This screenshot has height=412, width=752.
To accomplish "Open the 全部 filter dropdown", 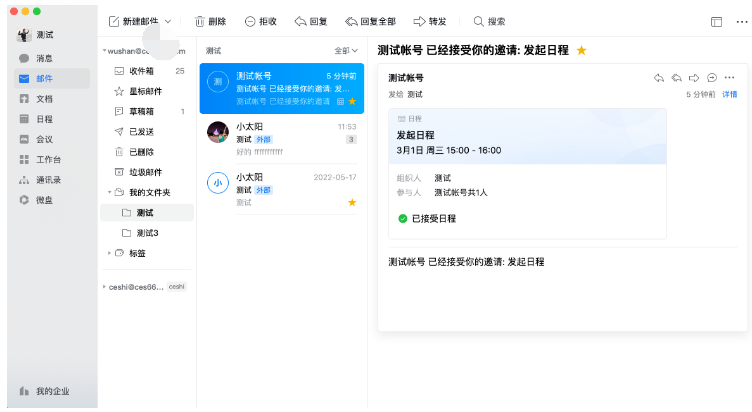I will 346,50.
